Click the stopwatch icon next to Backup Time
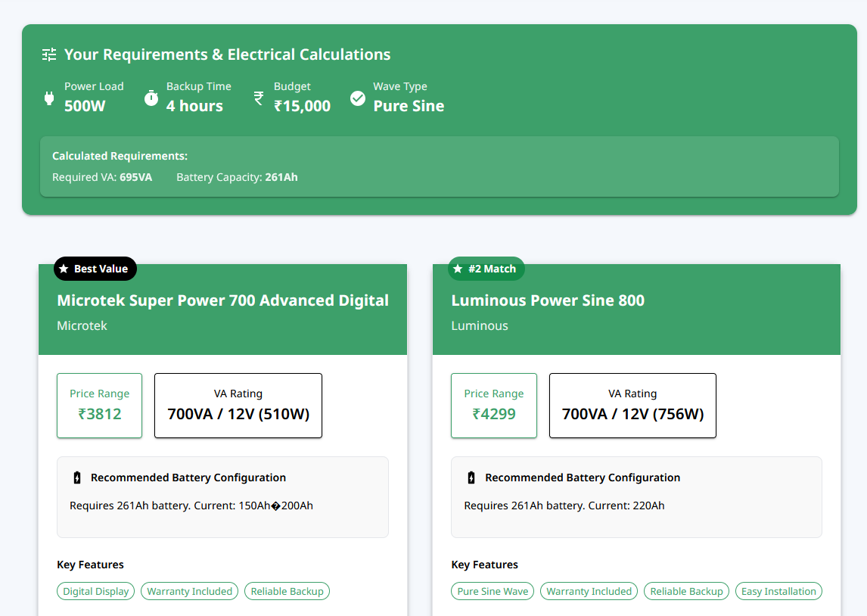 tap(151, 98)
